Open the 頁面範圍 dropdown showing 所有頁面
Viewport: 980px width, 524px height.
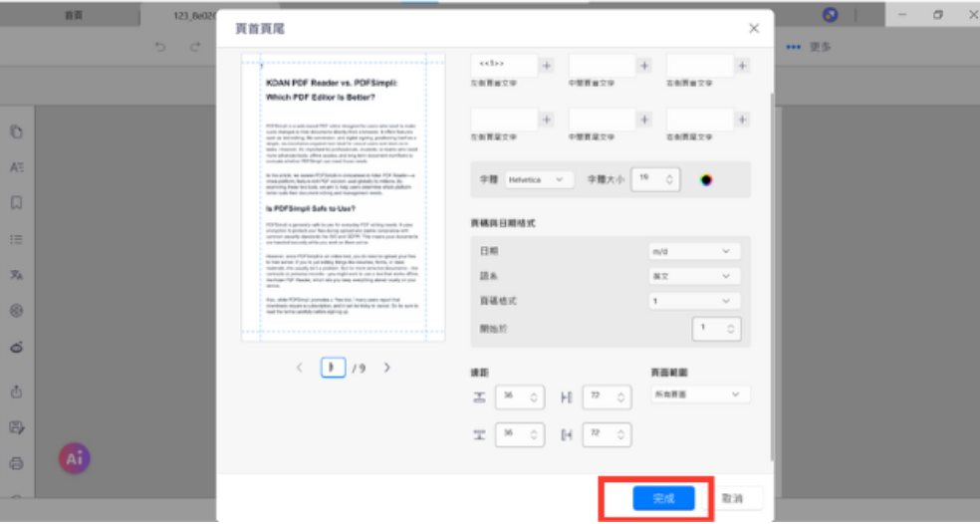(x=700, y=394)
